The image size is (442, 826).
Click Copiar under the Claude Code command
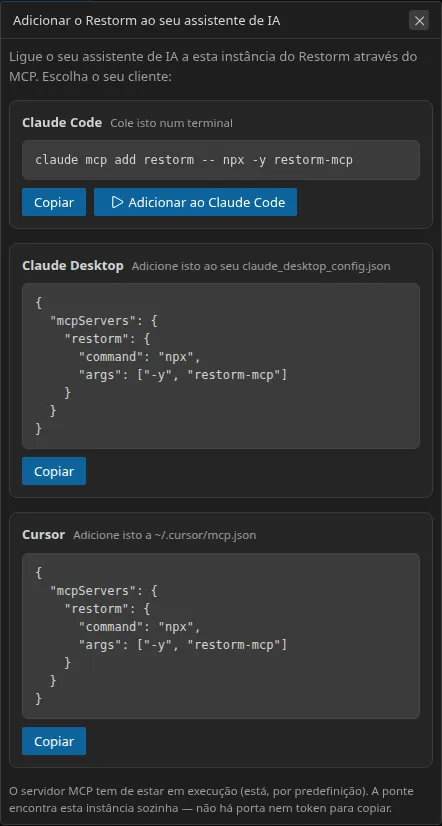coord(54,202)
